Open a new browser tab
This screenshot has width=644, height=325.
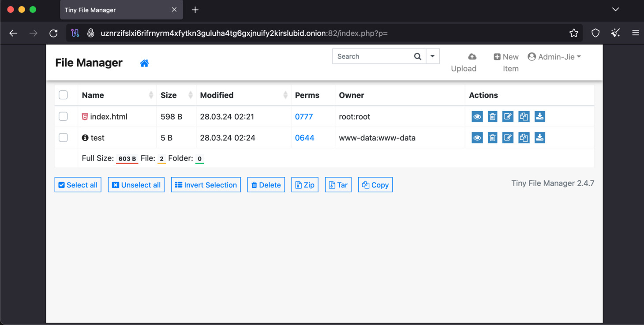click(x=195, y=10)
